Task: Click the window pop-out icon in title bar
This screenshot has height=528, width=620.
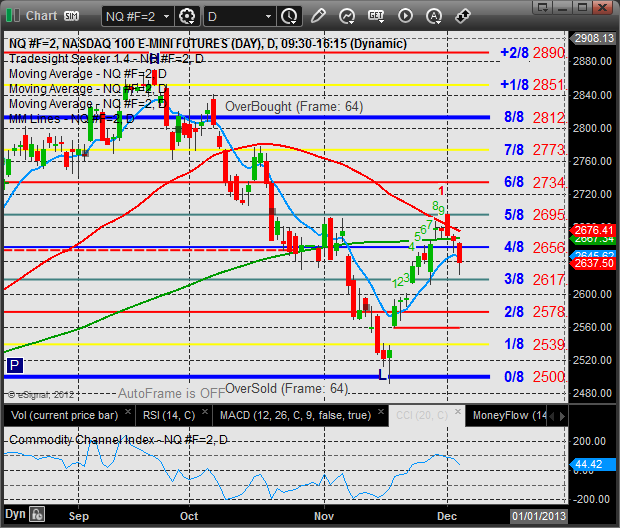Action: pyautogui.click(x=543, y=7)
